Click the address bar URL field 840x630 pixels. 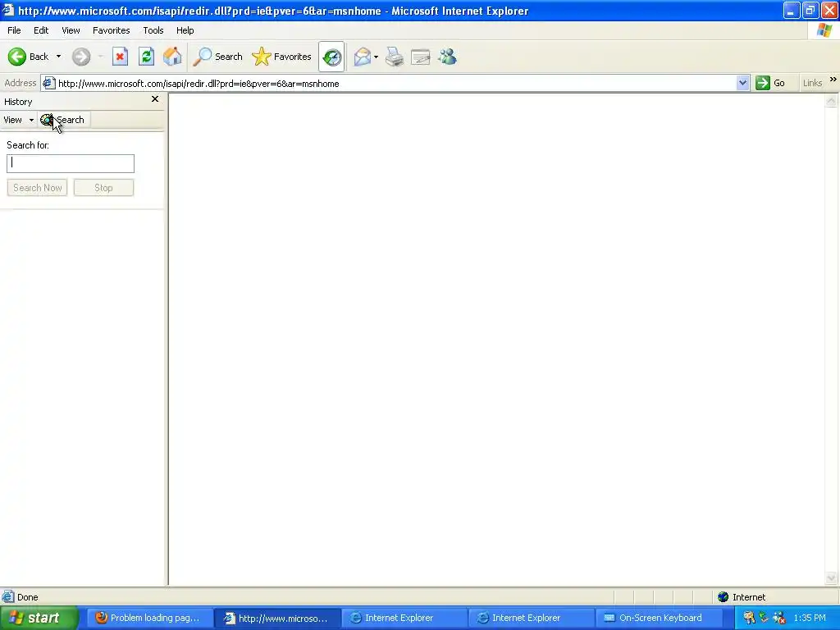pos(396,84)
